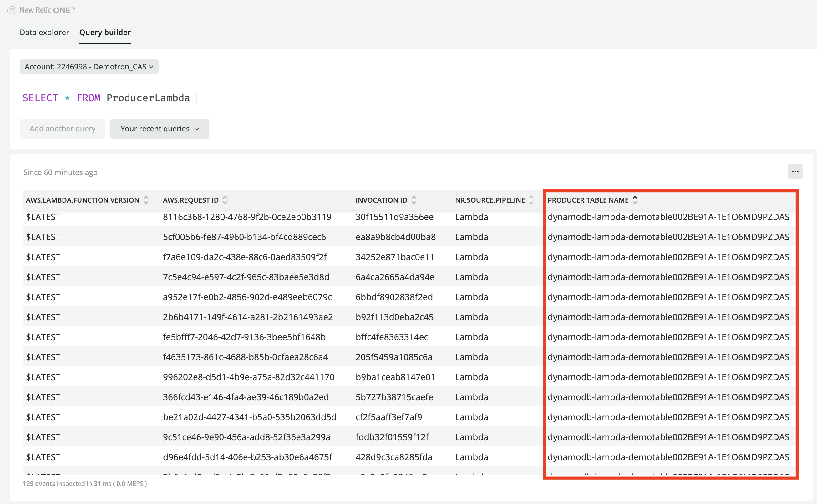Click invocation ID 30f15511d9a356ee
817x504 pixels.
[394, 217]
